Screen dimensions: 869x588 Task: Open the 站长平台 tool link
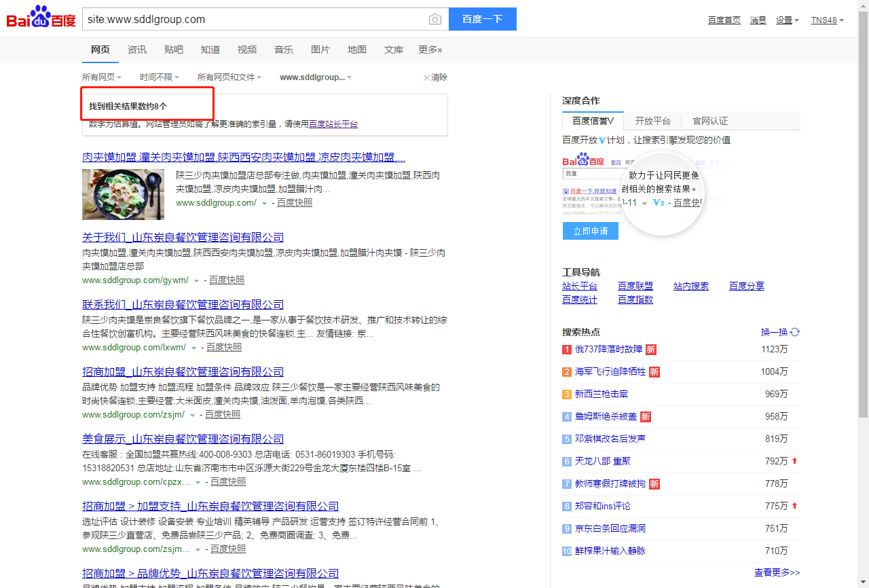pyautogui.click(x=580, y=286)
